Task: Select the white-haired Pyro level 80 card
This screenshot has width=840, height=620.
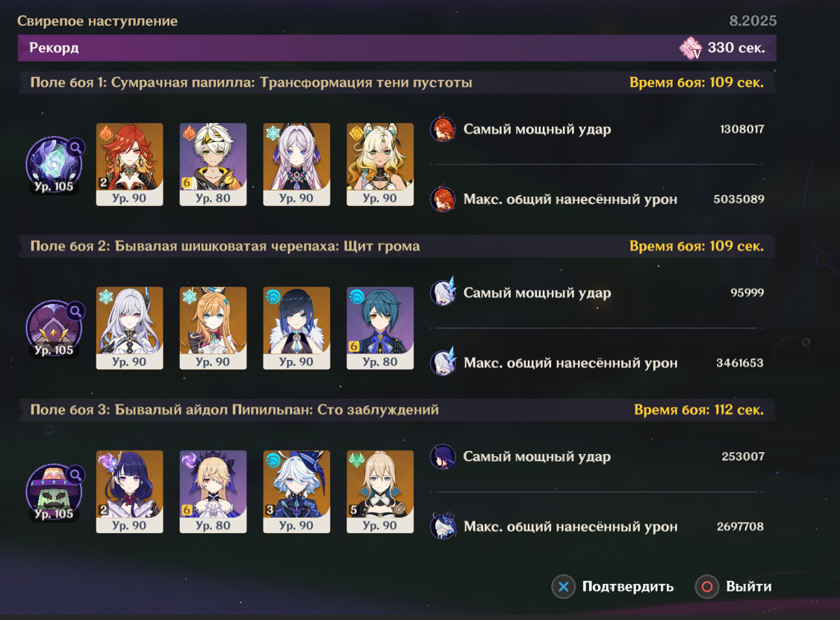Action: (213, 164)
